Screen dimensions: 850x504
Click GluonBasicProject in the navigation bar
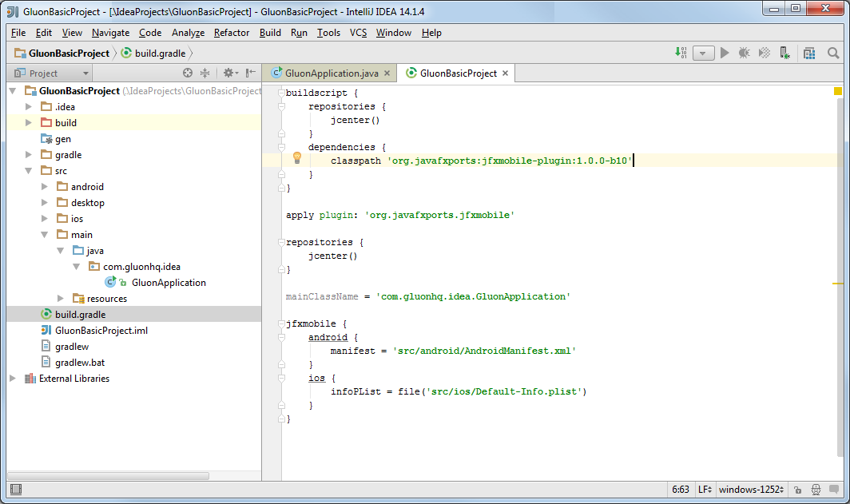point(62,53)
